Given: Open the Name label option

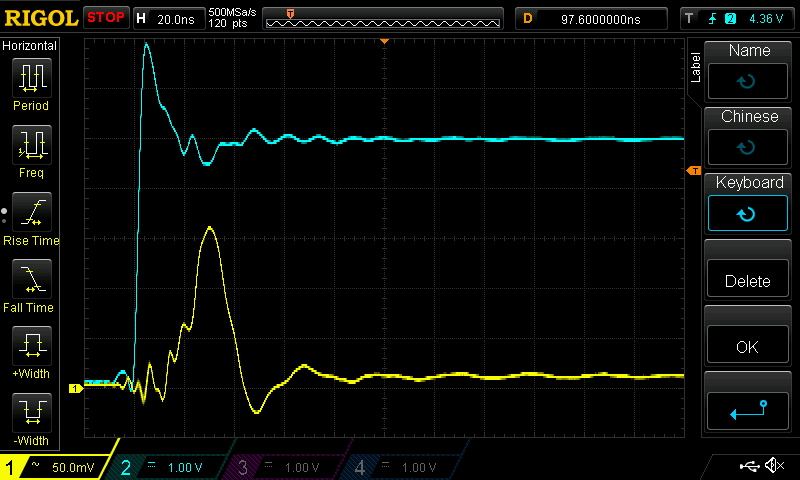Looking at the screenshot, I should (x=747, y=71).
